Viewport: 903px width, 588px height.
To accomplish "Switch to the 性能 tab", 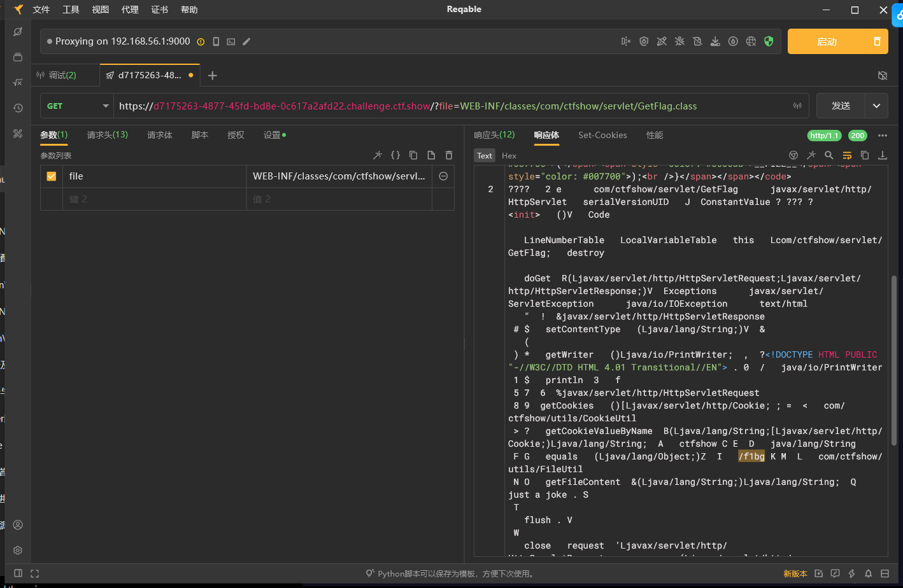I will coord(655,135).
